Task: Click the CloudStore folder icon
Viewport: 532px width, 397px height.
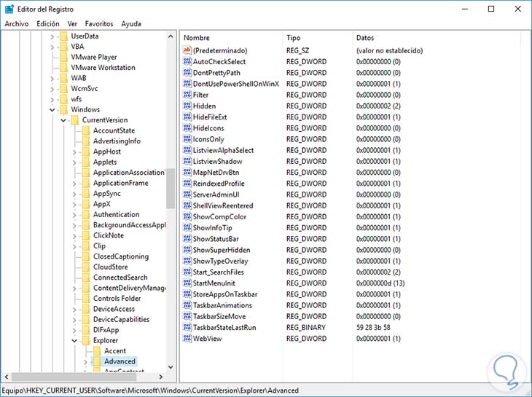Action: tap(86, 267)
